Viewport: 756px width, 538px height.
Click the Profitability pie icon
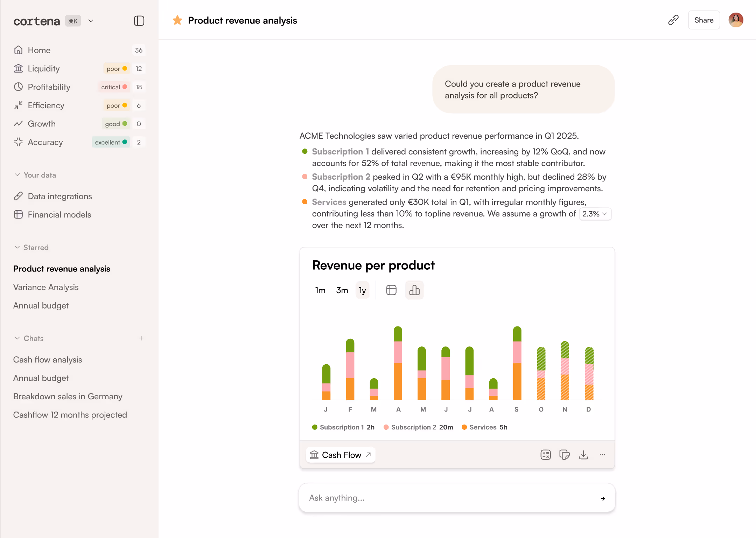click(18, 87)
